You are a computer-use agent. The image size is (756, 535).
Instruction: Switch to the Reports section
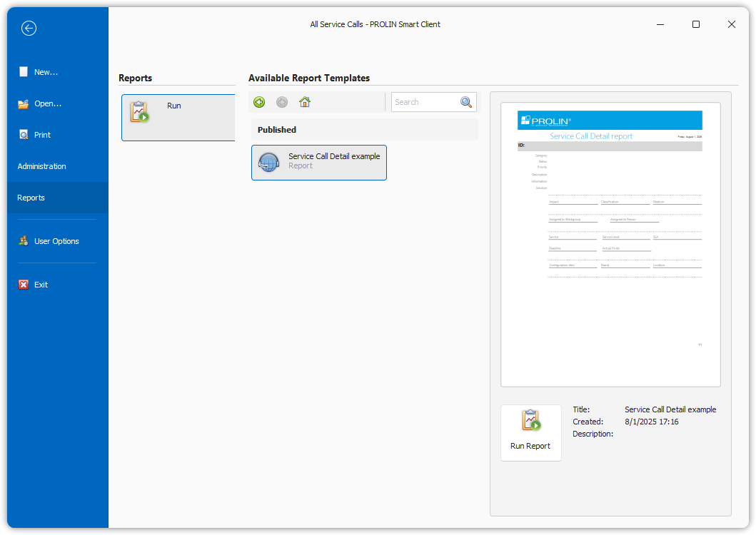(x=31, y=198)
